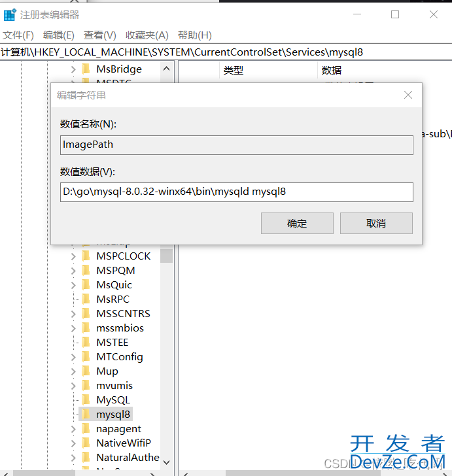Screen dimensions: 452x476
Task: Select the MTConfig key label
Action: pos(120,357)
